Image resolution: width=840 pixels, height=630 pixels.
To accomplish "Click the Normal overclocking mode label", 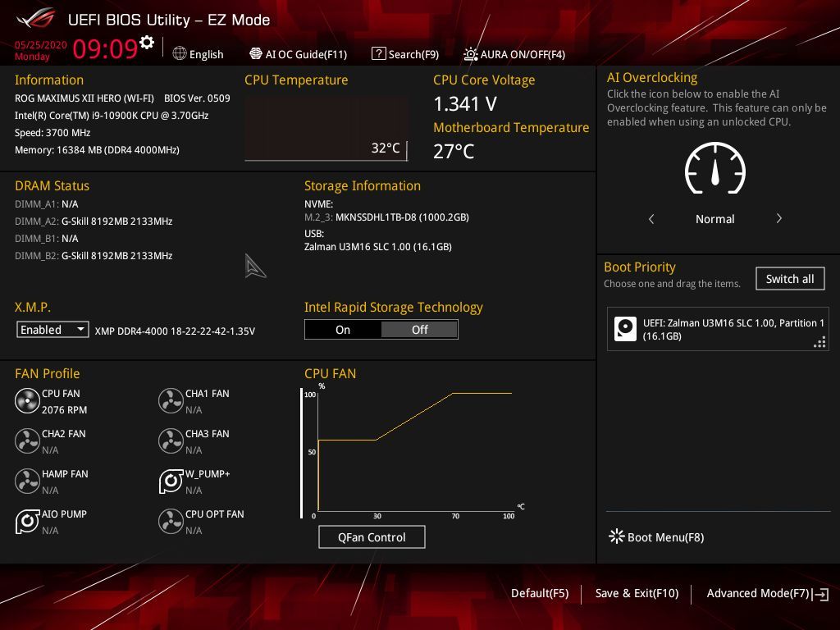I will [x=715, y=219].
